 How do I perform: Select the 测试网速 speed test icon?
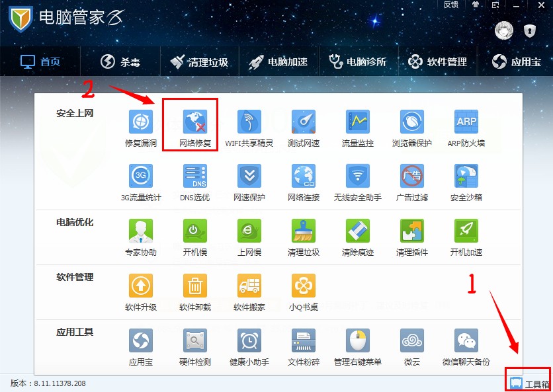pyautogui.click(x=303, y=122)
